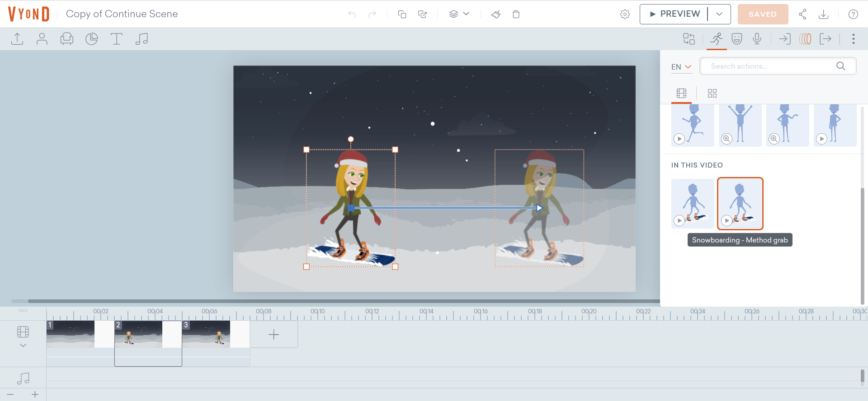
Task: Select scene 3 thumbnail in timeline
Action: [x=206, y=334]
